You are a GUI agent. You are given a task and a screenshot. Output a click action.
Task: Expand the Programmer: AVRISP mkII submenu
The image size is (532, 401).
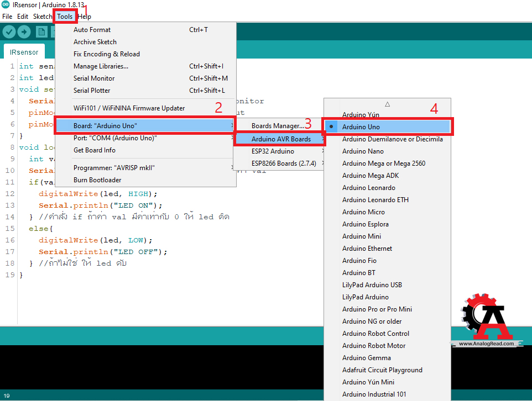click(145, 168)
